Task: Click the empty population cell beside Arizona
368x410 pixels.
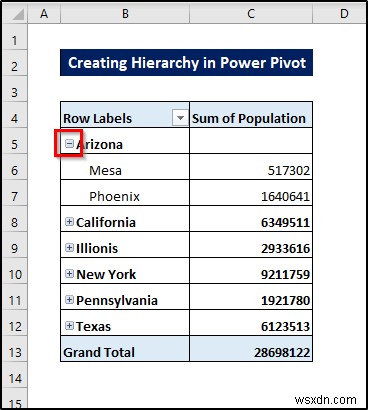Action: [x=251, y=141]
